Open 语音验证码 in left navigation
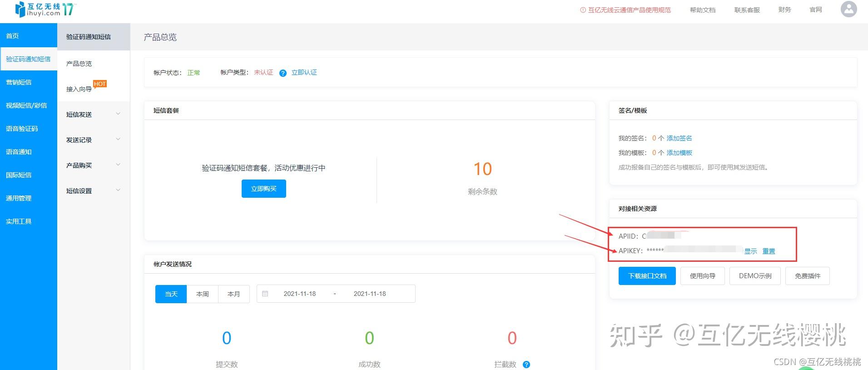868x370 pixels. pos(22,129)
